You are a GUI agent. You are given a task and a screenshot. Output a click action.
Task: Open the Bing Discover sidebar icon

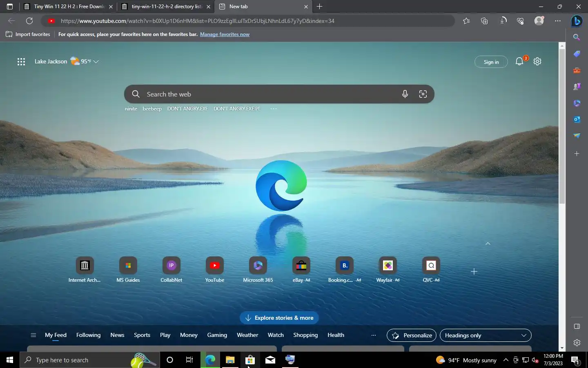click(577, 21)
